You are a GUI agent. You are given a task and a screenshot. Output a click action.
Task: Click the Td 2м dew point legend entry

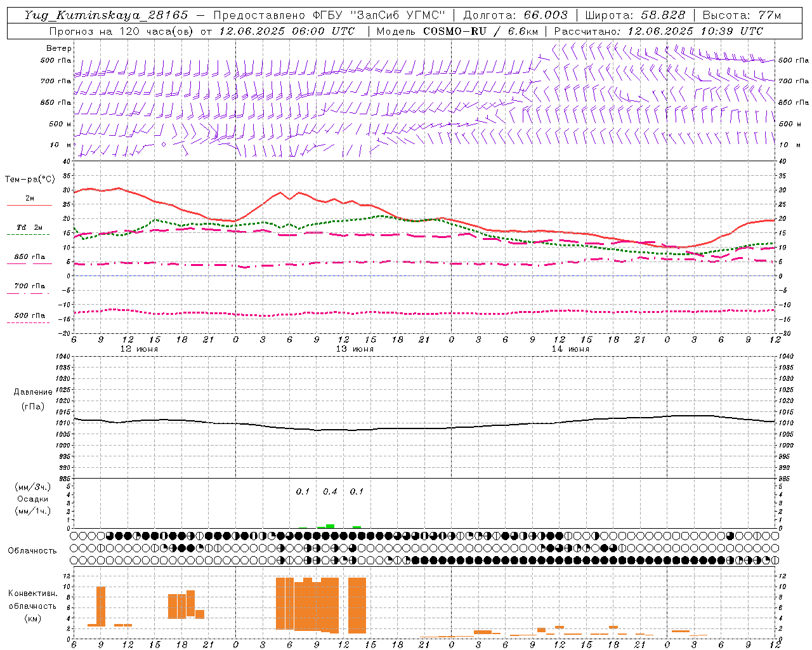[x=29, y=227]
